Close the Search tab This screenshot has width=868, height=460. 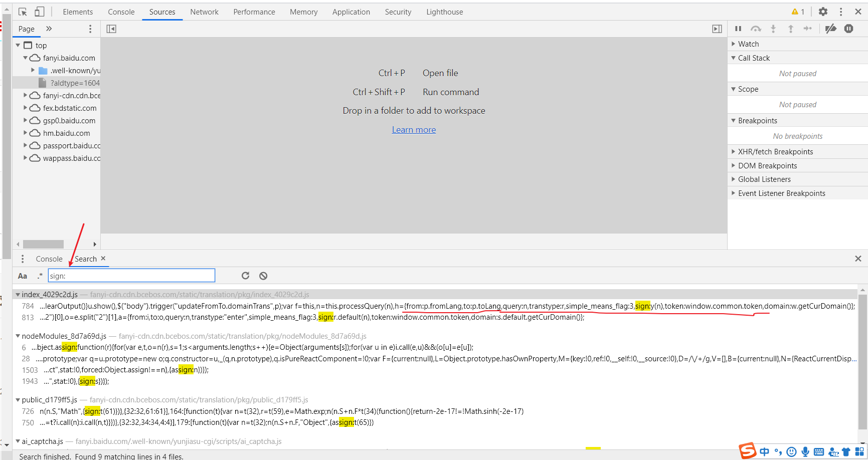[103, 259]
